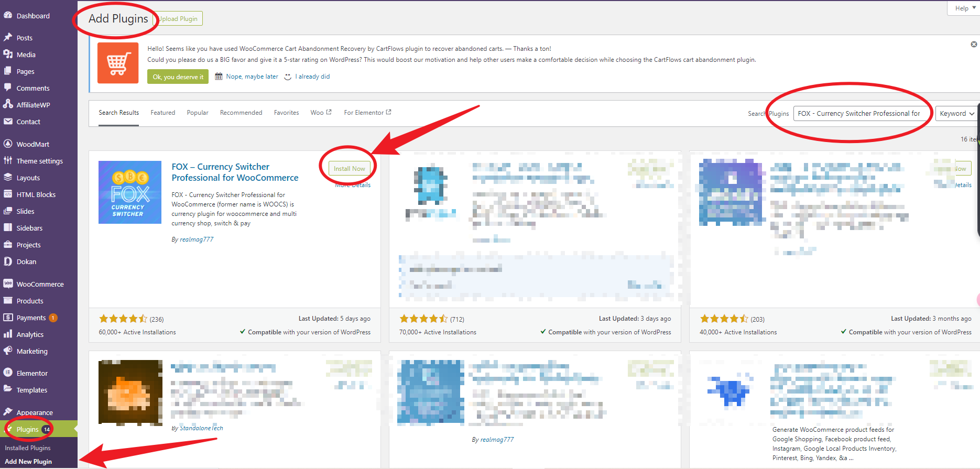The width and height of the screenshot is (980, 469).
Task: Switch to the Recommended tab
Action: (241, 113)
